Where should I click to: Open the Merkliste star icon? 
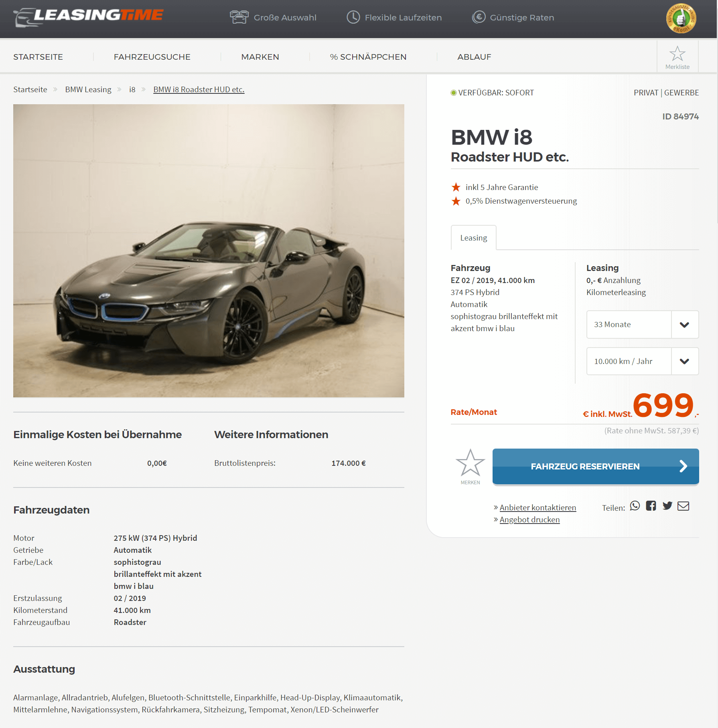[x=677, y=54]
